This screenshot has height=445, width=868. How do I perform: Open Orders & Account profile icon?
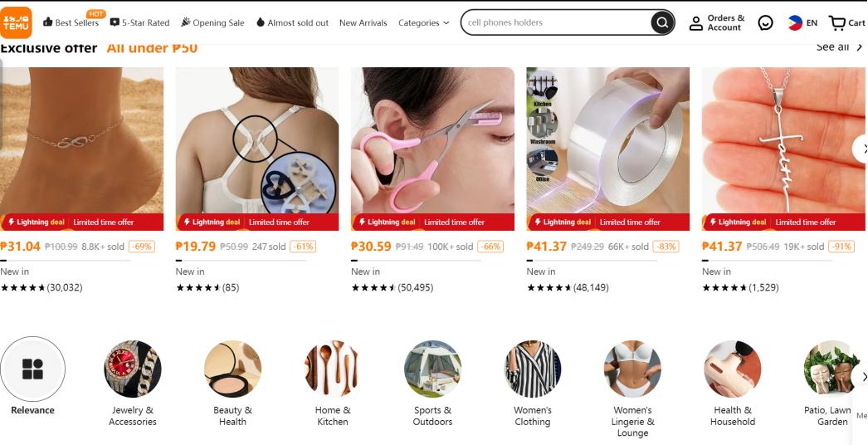coord(696,23)
